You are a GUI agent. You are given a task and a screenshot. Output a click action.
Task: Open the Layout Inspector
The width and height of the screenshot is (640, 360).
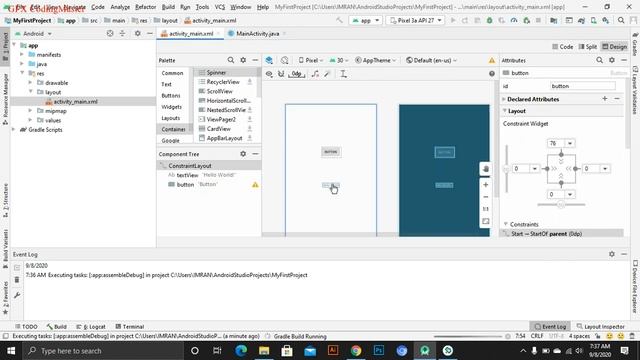click(600, 327)
